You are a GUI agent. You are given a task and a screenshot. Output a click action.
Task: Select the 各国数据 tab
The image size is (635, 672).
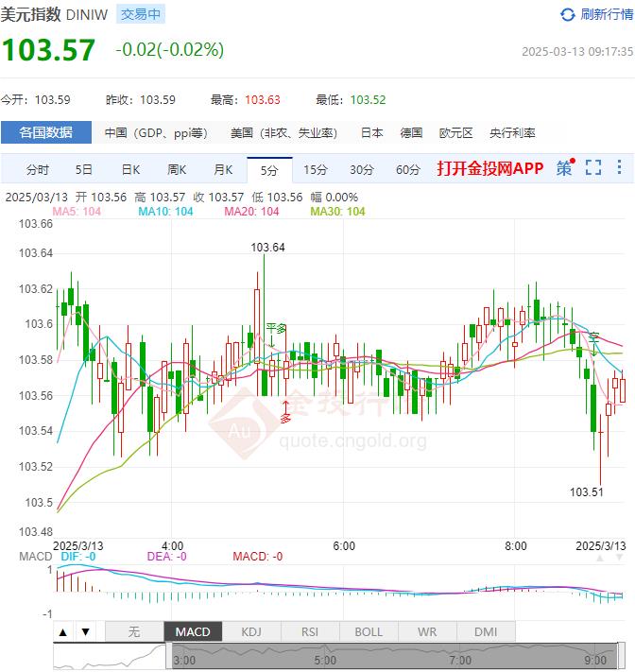(x=46, y=132)
